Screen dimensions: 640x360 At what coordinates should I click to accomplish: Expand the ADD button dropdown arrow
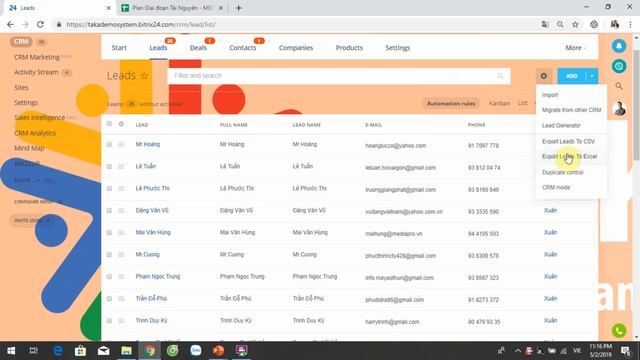click(592, 76)
